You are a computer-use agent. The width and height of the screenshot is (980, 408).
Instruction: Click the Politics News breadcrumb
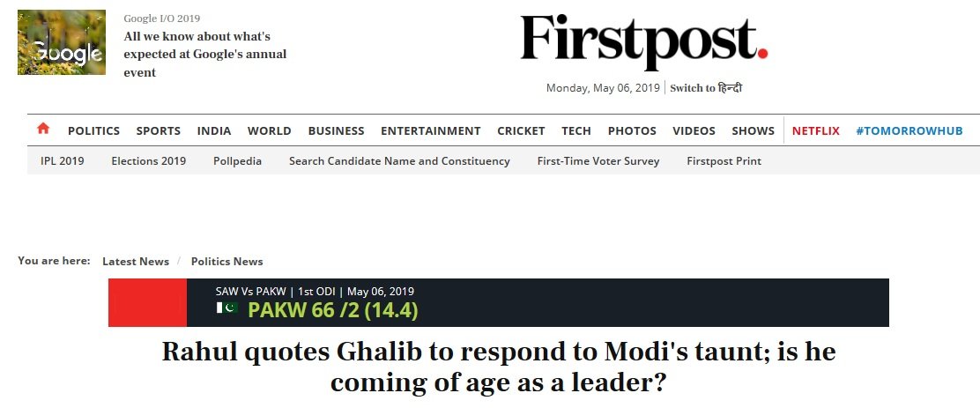pyautogui.click(x=226, y=261)
